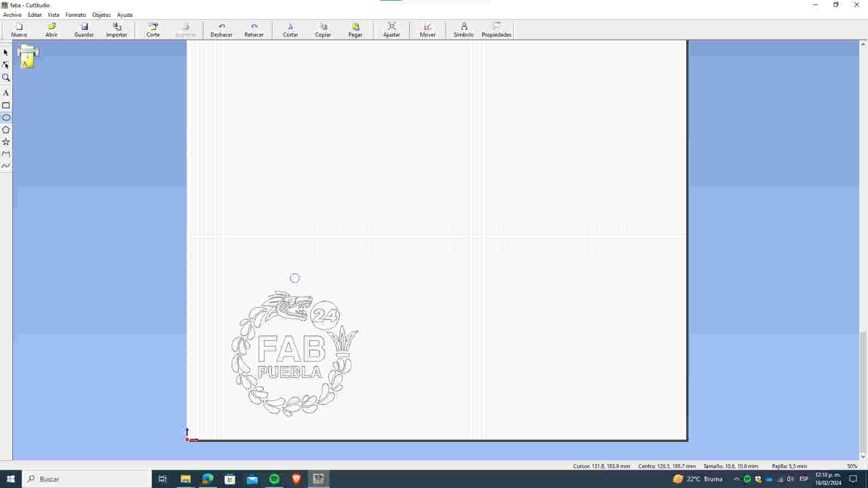
Task: Click the printer cutter icon in workspace
Action: click(28, 56)
